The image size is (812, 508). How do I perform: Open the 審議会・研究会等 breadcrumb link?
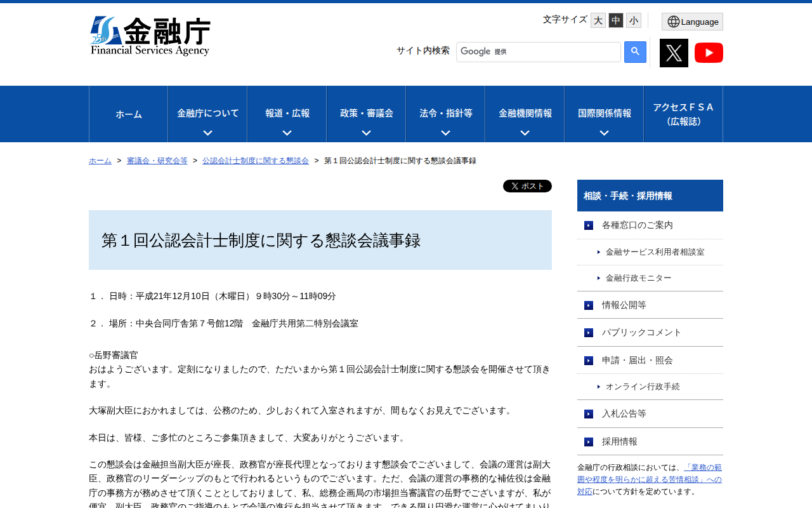[x=157, y=160]
